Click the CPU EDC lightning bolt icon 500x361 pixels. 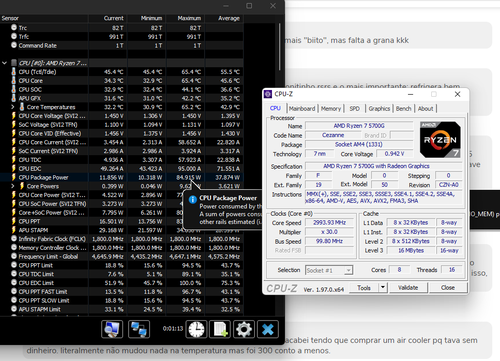pyautogui.click(x=14, y=168)
